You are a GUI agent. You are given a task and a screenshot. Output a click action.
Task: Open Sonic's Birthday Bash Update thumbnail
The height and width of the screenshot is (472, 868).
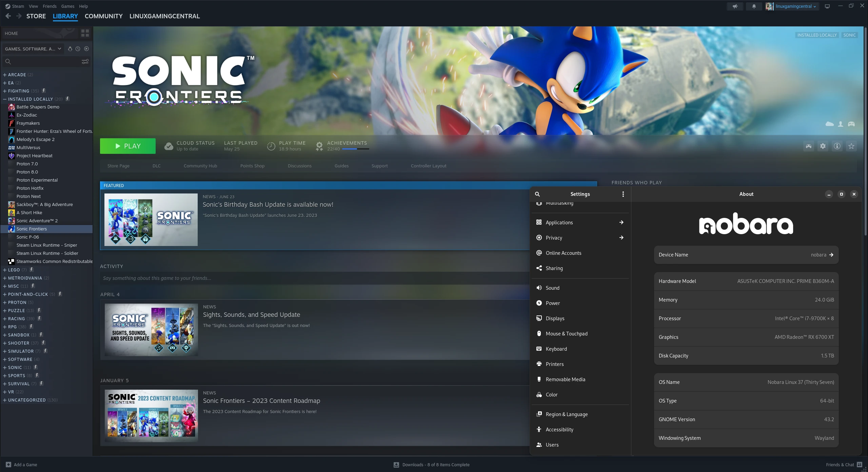pyautogui.click(x=151, y=220)
